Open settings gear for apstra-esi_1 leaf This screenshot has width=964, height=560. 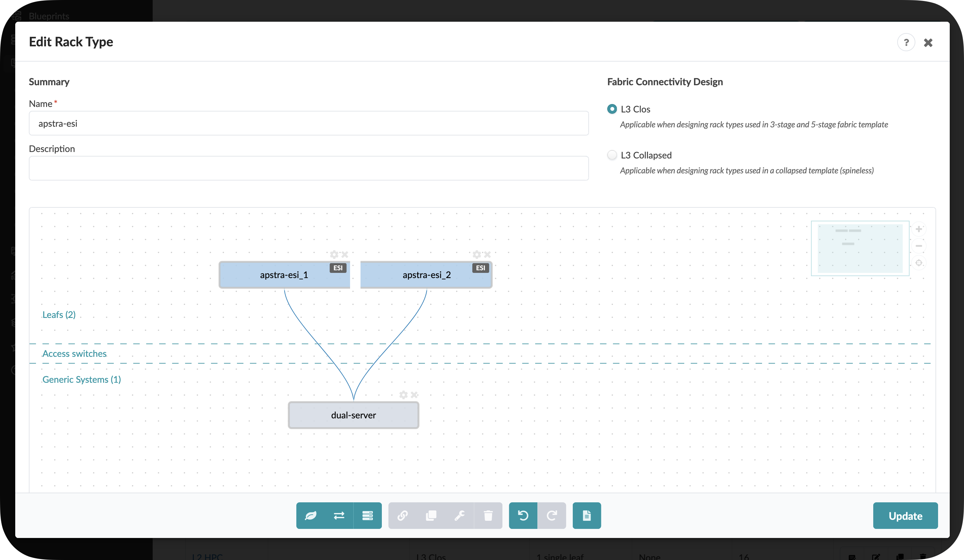point(334,254)
